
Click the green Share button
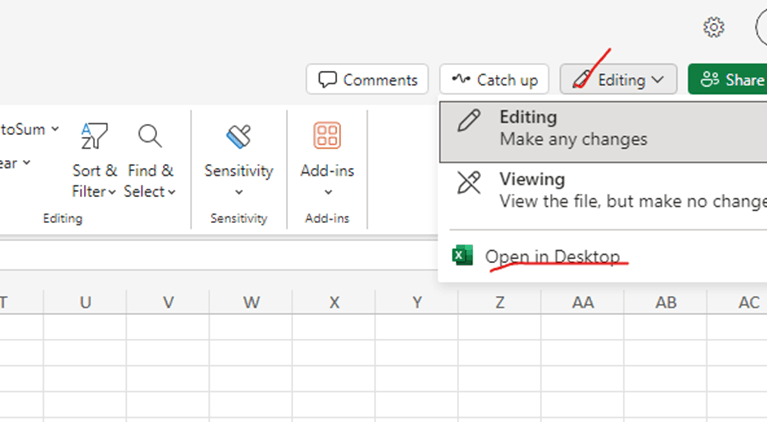[727, 79]
